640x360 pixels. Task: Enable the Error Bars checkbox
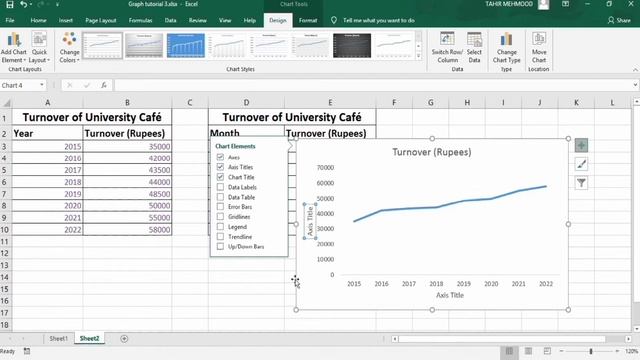pyautogui.click(x=220, y=207)
